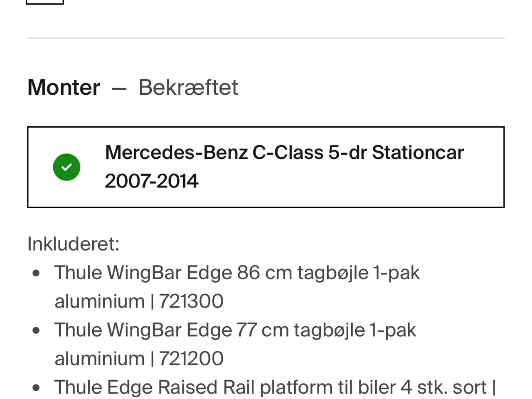Click the "Inkluderet:" label
The image size is (532, 399).
tap(73, 244)
